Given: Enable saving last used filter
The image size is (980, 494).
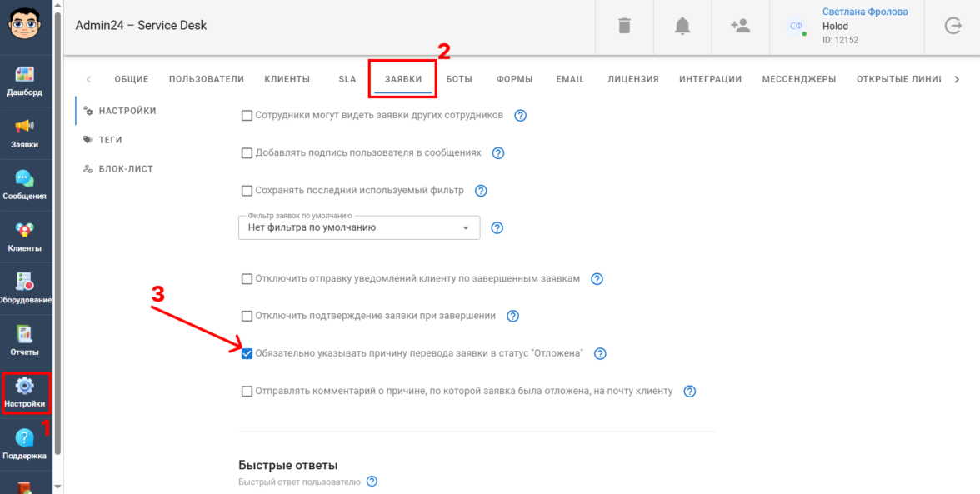Looking at the screenshot, I should 247,191.
